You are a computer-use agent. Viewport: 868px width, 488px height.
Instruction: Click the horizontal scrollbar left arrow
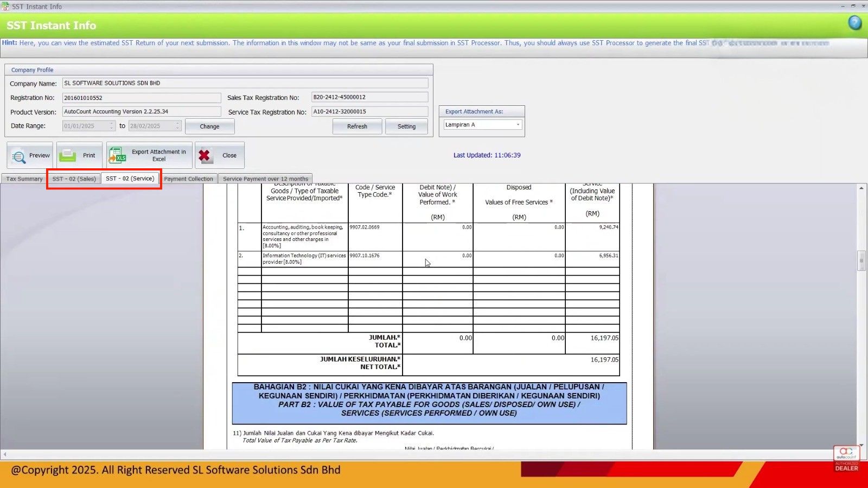point(4,454)
